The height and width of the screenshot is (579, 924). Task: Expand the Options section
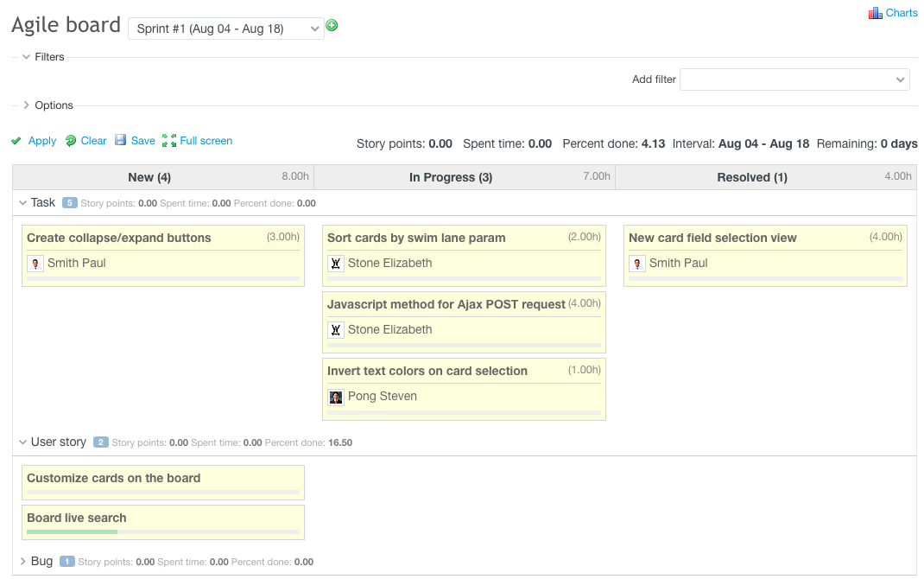click(x=27, y=105)
